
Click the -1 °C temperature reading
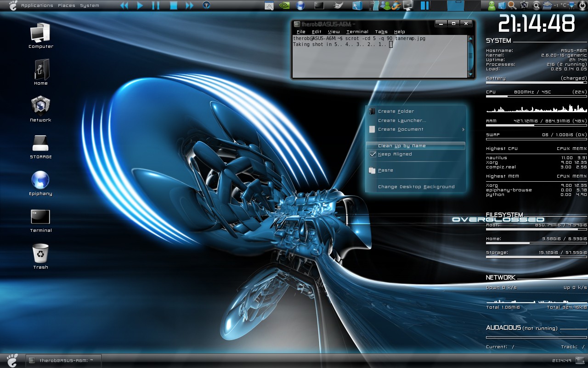coord(560,6)
